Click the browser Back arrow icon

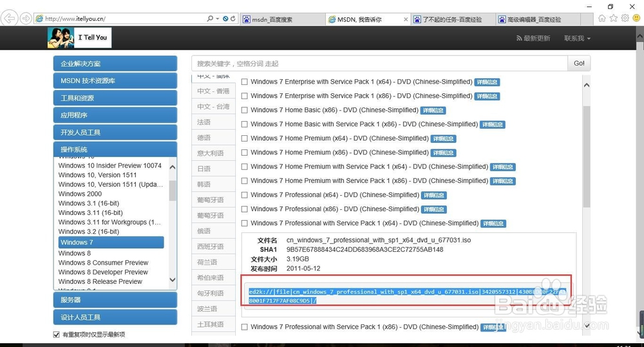tap(9, 19)
